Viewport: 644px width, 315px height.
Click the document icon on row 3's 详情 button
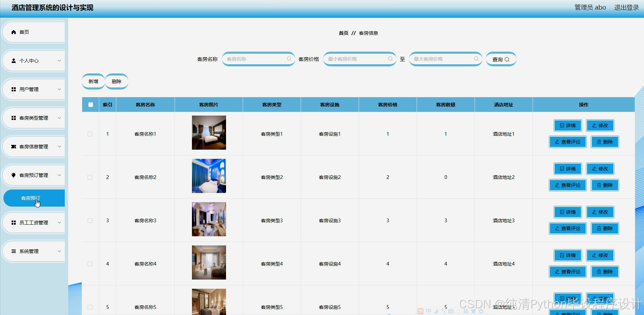pyautogui.click(x=561, y=212)
